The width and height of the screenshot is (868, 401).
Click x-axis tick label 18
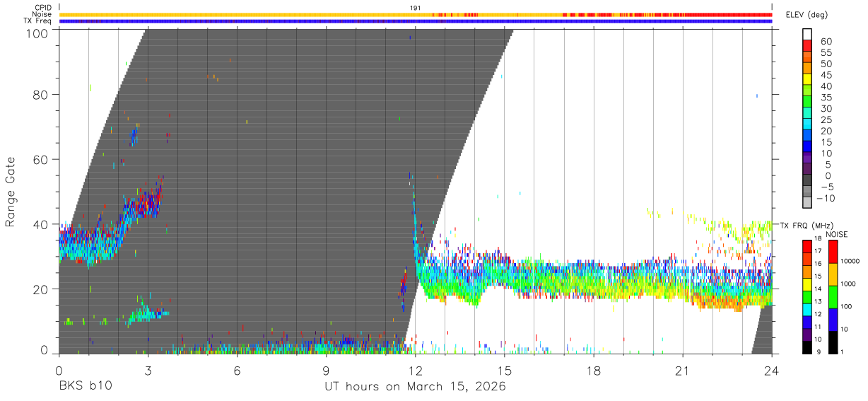click(x=593, y=371)
